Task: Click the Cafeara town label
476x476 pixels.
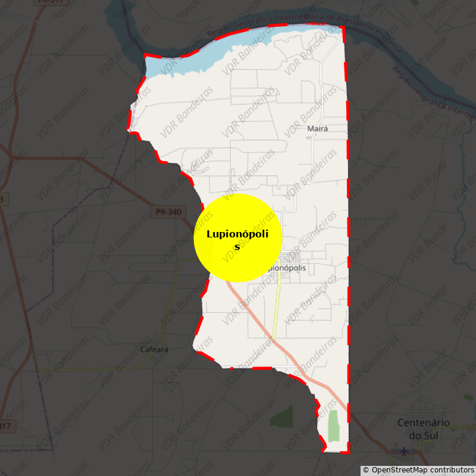Action: click(154, 349)
